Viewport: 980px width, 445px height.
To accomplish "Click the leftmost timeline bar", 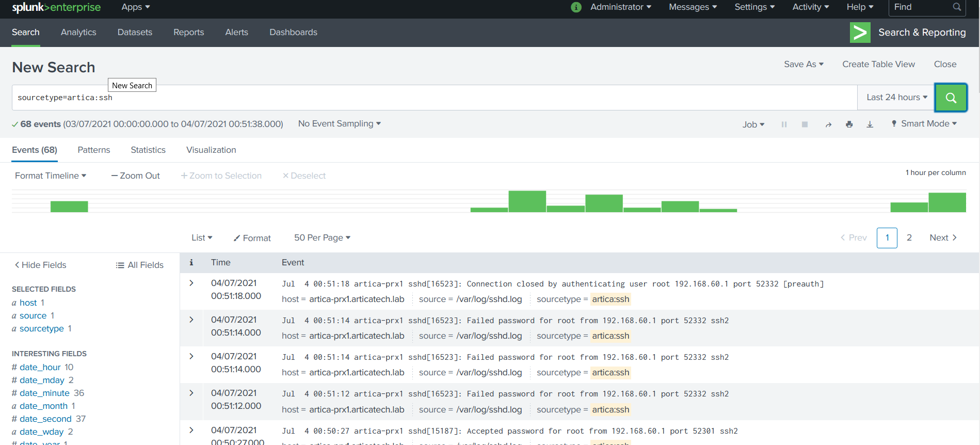I will tap(69, 206).
